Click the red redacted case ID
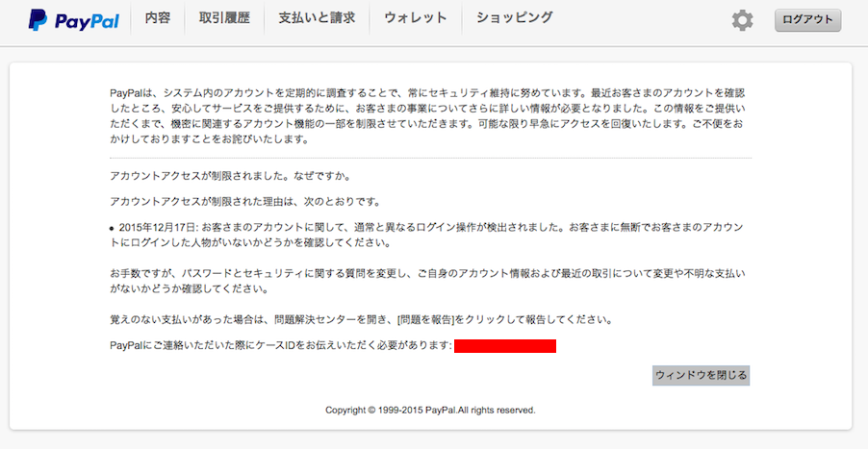868x449 pixels. coord(505,346)
